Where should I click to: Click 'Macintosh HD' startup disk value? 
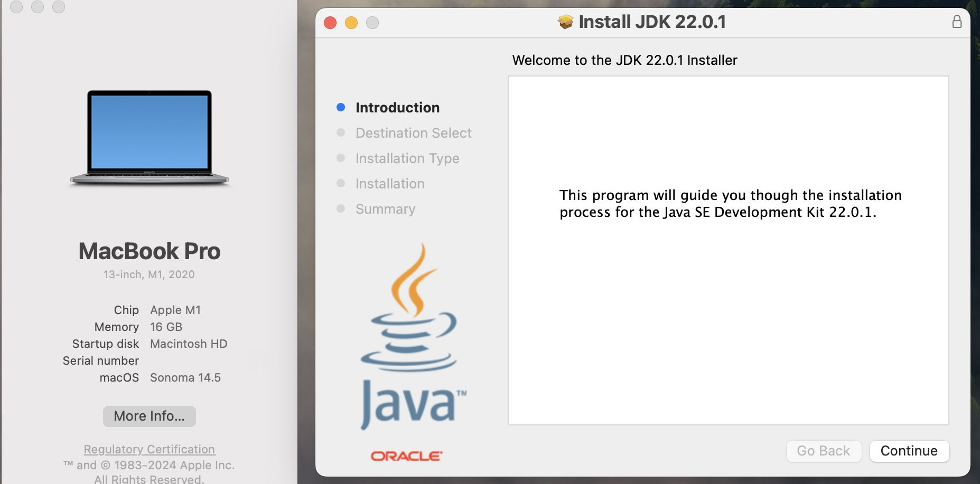click(x=189, y=344)
